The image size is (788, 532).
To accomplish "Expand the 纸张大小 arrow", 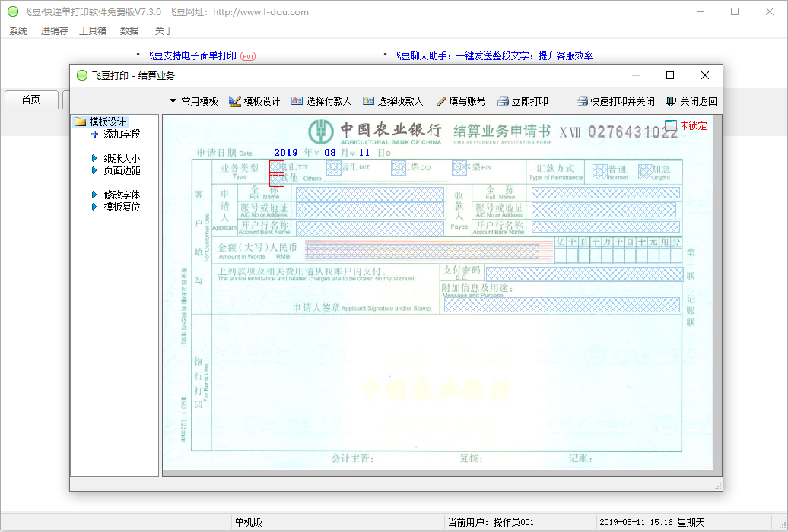I will [94, 158].
